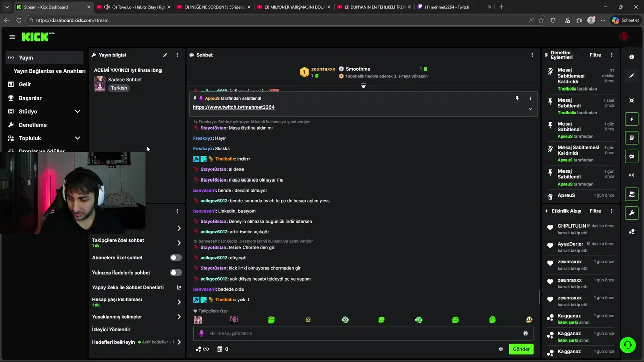Open Yasaklanmış kelimeler arrow
Screen dimensions: 644x362
tap(179, 317)
